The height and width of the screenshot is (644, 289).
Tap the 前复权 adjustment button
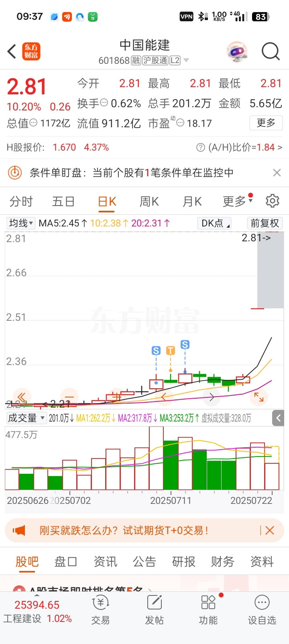(x=265, y=223)
